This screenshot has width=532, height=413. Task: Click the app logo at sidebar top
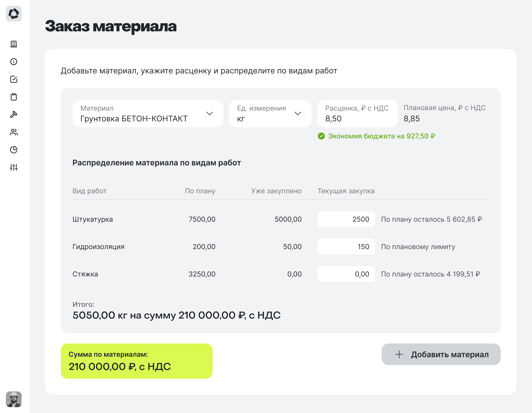(14, 14)
